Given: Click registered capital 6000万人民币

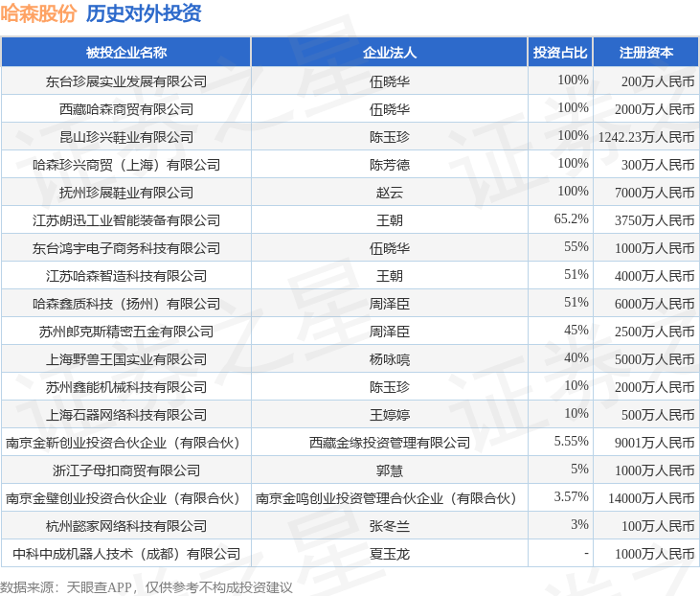Looking at the screenshot, I should coord(654,304).
